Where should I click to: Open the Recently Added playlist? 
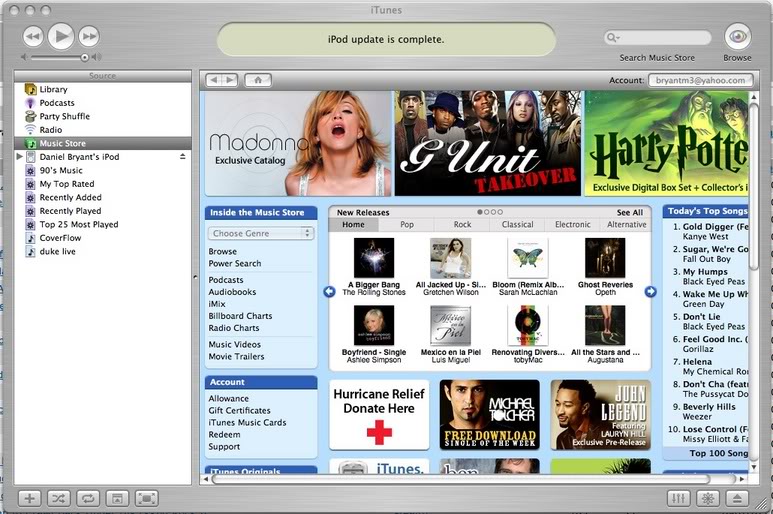coord(103,197)
